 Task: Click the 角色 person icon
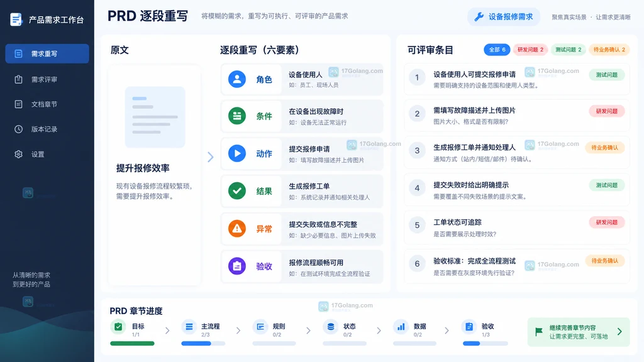237,79
